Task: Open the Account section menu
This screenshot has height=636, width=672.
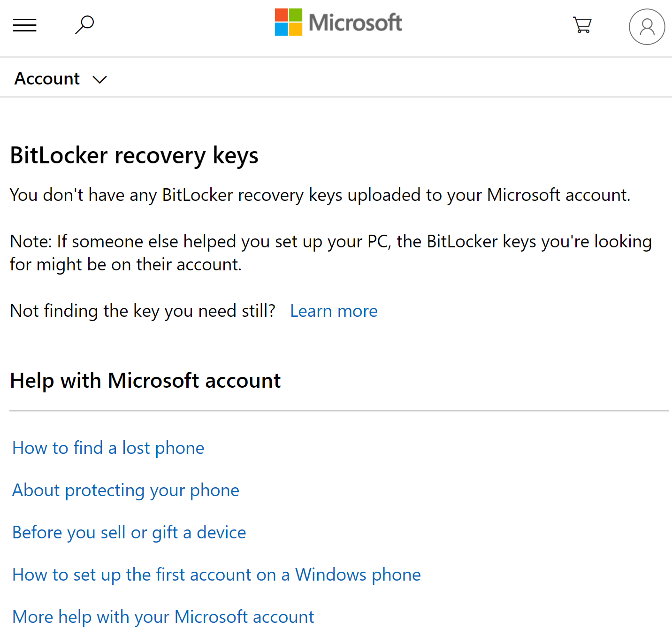Action: [46, 78]
